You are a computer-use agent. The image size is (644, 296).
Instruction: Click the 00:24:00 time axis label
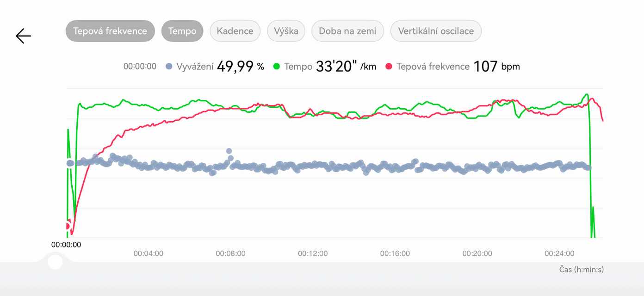click(x=559, y=253)
